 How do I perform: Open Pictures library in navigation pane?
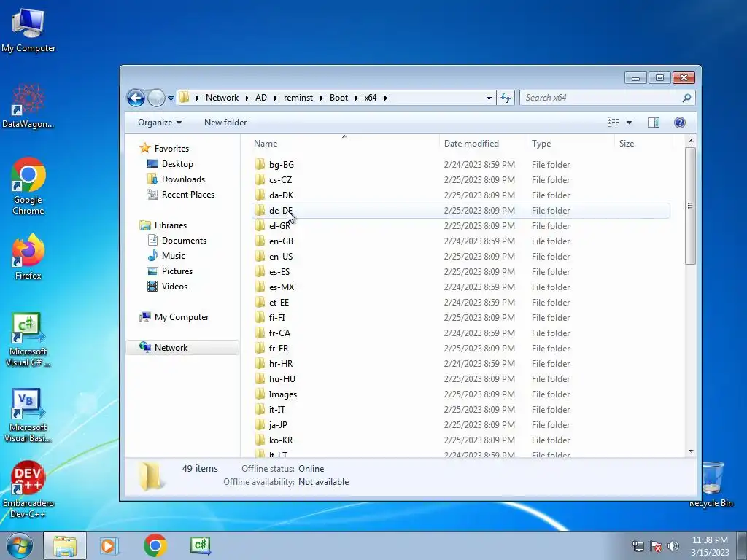tap(177, 271)
